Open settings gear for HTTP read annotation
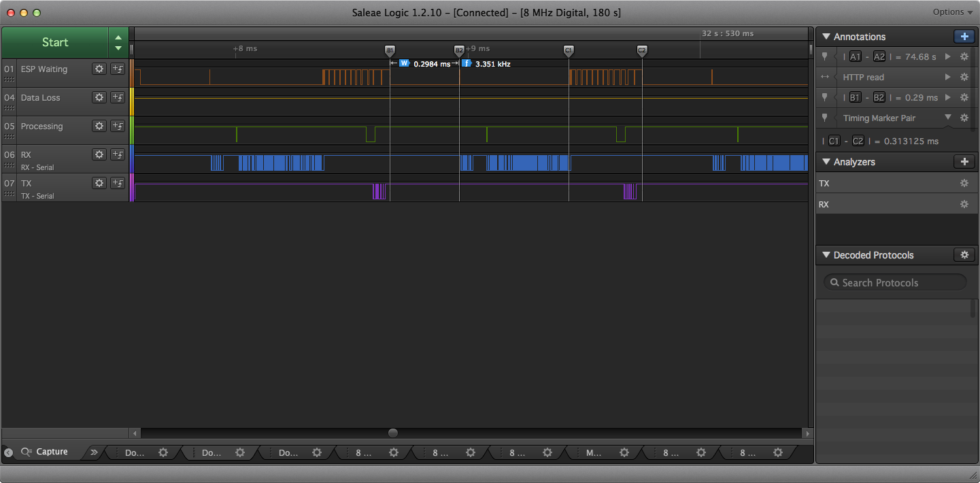Viewport: 980px width, 483px height. [964, 78]
